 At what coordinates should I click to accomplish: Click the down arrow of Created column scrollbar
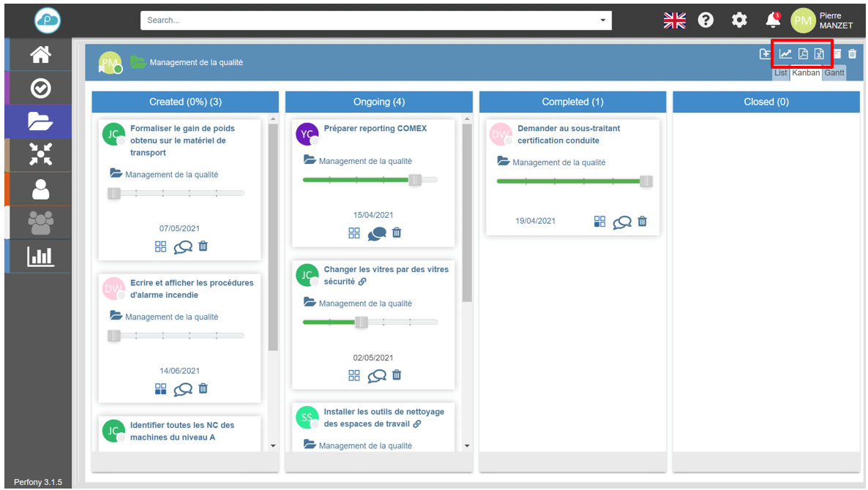273,445
